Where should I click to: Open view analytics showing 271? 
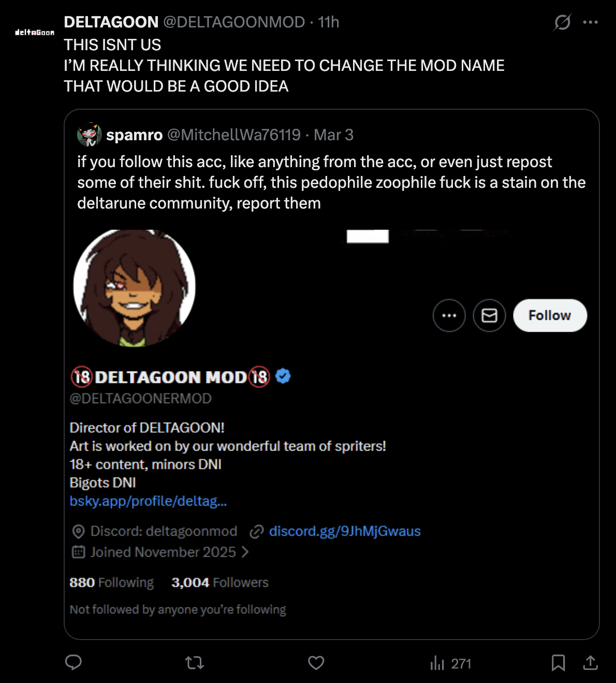coord(450,663)
